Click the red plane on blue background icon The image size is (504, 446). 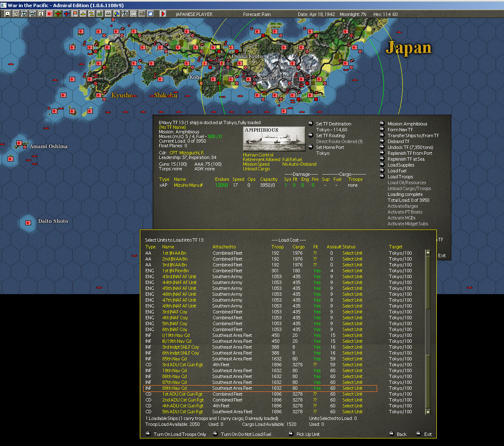(66, 14)
